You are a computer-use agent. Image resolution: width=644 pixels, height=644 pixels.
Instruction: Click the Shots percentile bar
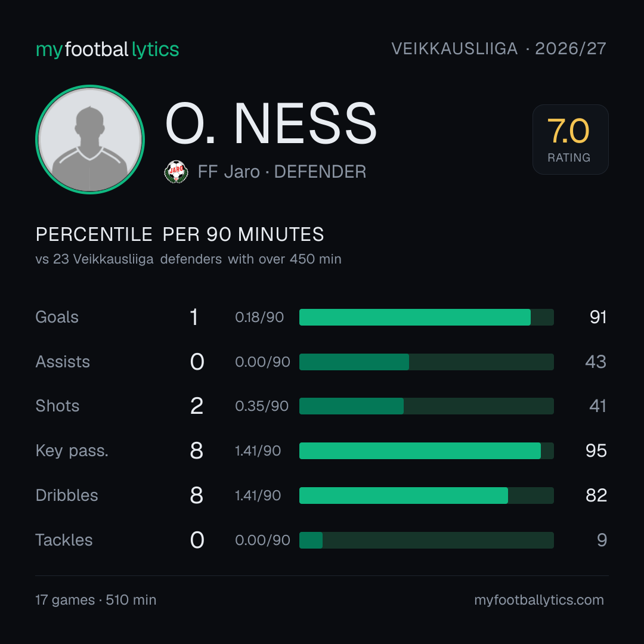tap(426, 406)
